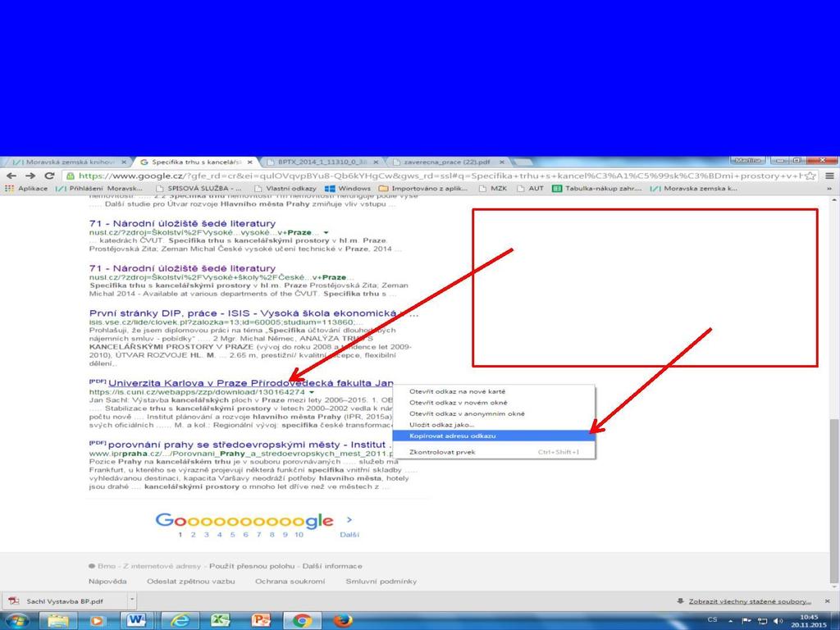Open Excel from the taskbar

220,620
